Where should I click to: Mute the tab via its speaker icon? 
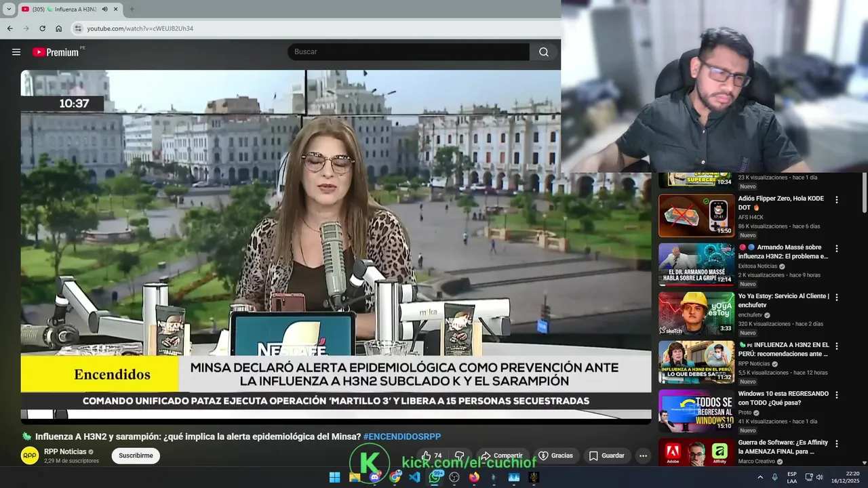click(104, 9)
